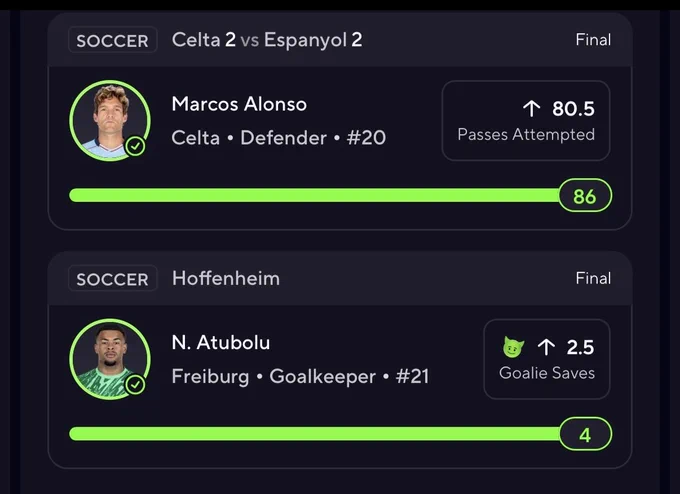Open the Goalie Saves 2.5 stat box
680x494 pixels.
(546, 359)
